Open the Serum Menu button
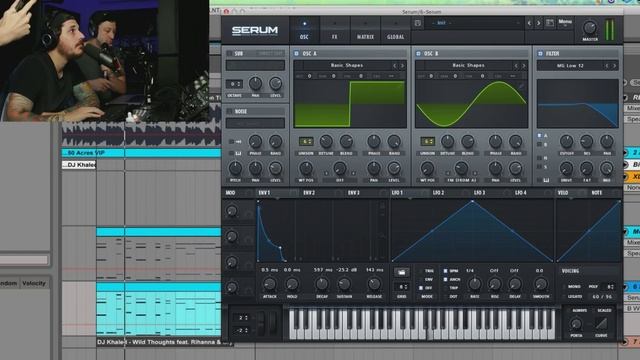The width and height of the screenshot is (640, 360). pos(565,22)
